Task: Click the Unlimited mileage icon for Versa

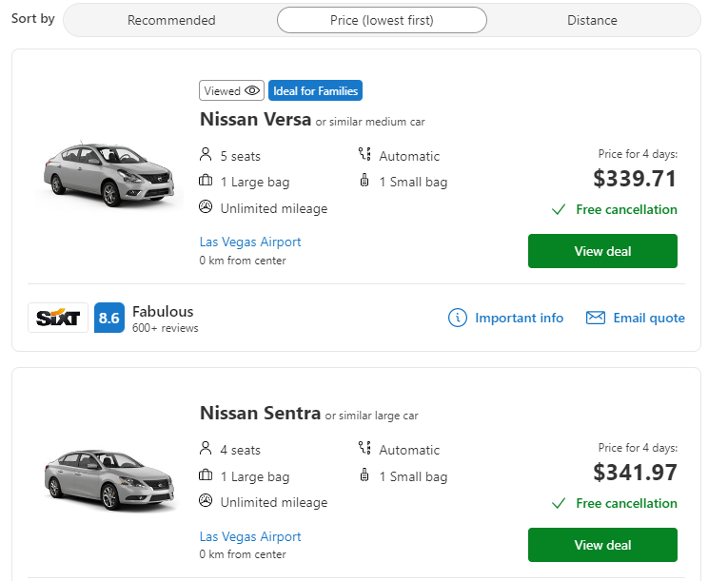Action: point(206,206)
